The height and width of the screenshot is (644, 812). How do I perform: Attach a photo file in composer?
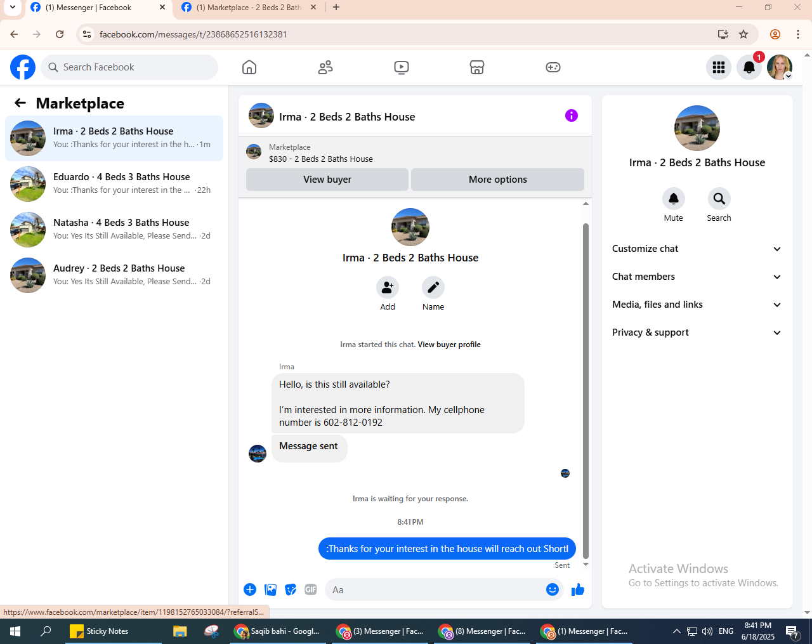tap(270, 589)
